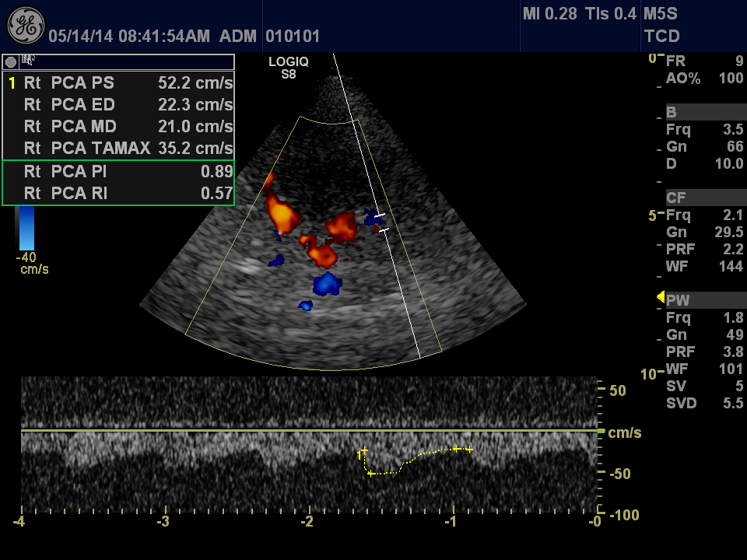
Task: Select the Rt PCA PI result
Action: click(119, 172)
